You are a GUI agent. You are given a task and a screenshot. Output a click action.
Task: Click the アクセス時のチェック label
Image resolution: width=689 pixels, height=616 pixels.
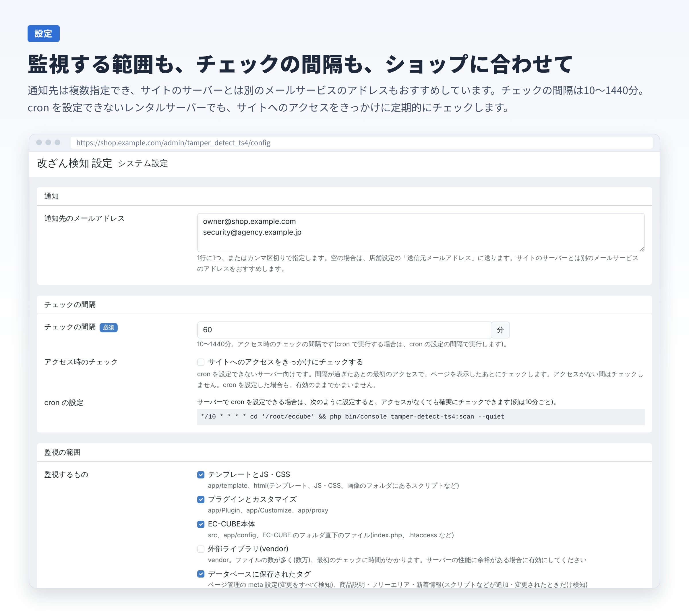click(x=81, y=362)
